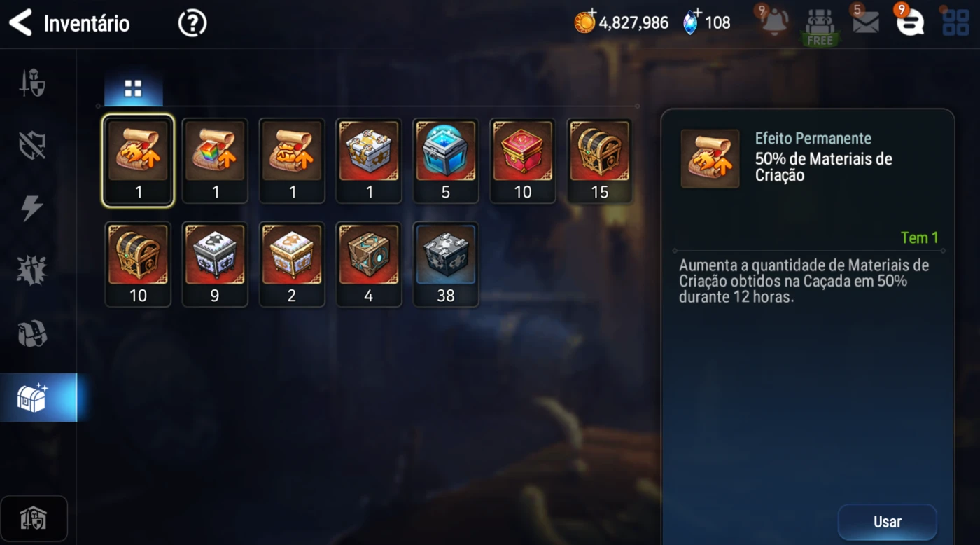Open the notification bell icon

click(774, 22)
